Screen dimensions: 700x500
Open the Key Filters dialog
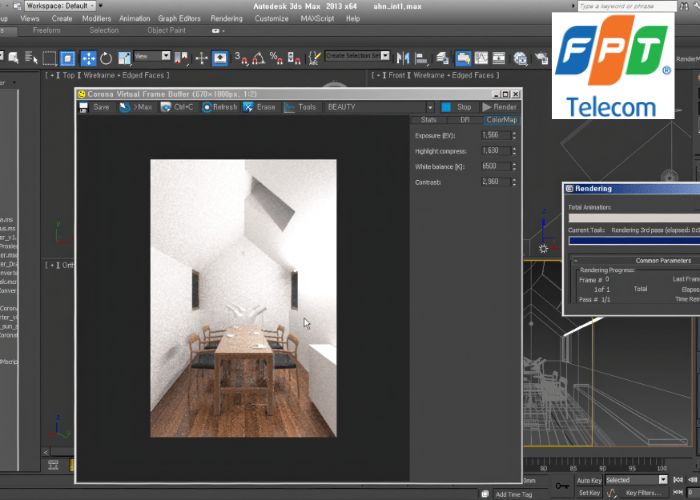tap(645, 492)
